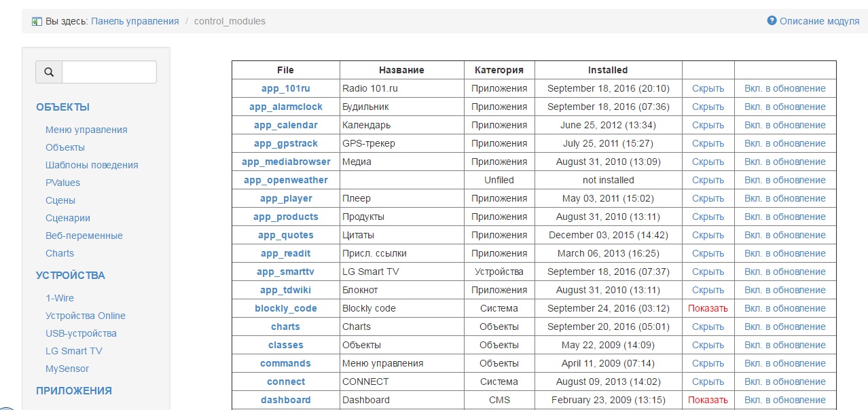Open the app_mediabrowser module link
The image size is (868, 410).
(x=285, y=162)
